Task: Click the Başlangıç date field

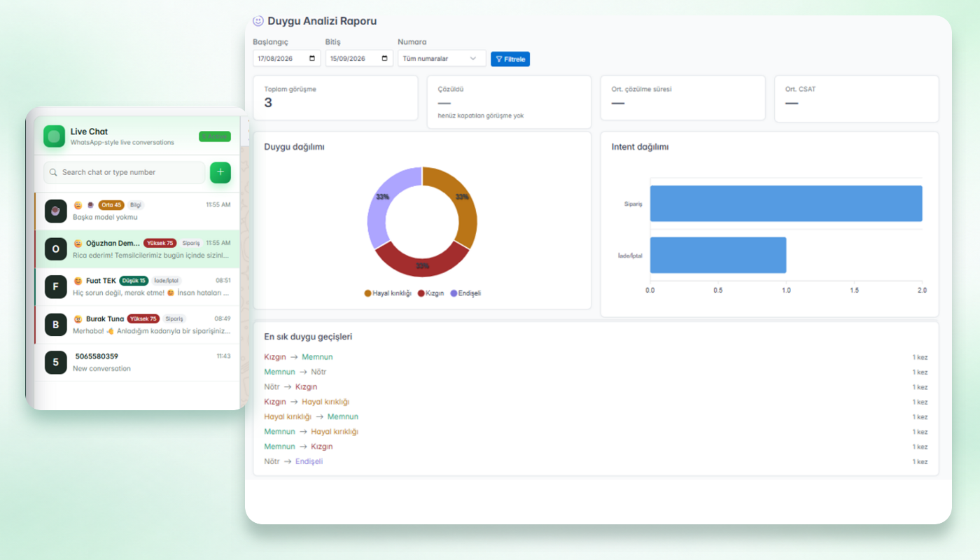Action: click(x=287, y=59)
